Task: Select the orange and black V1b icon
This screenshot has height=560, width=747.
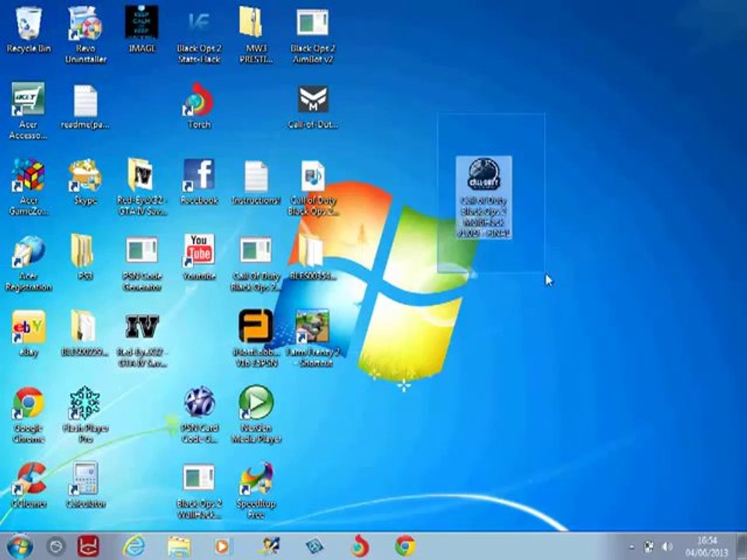Action: click(x=256, y=338)
